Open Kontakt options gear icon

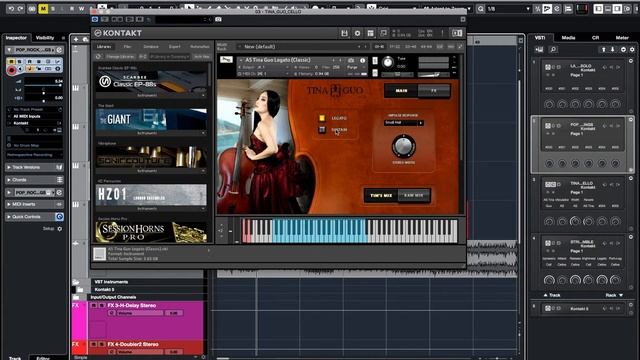tap(357, 33)
